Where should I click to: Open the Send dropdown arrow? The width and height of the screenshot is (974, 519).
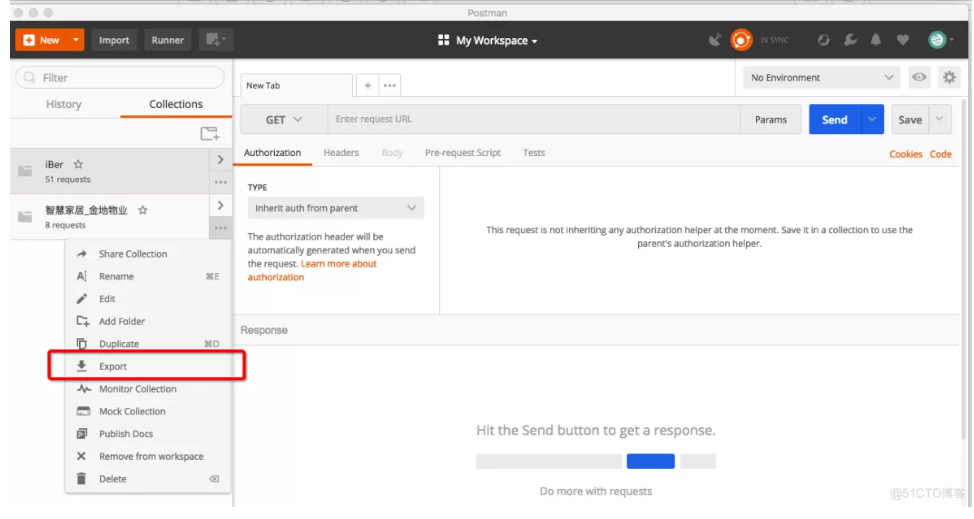[x=872, y=119]
